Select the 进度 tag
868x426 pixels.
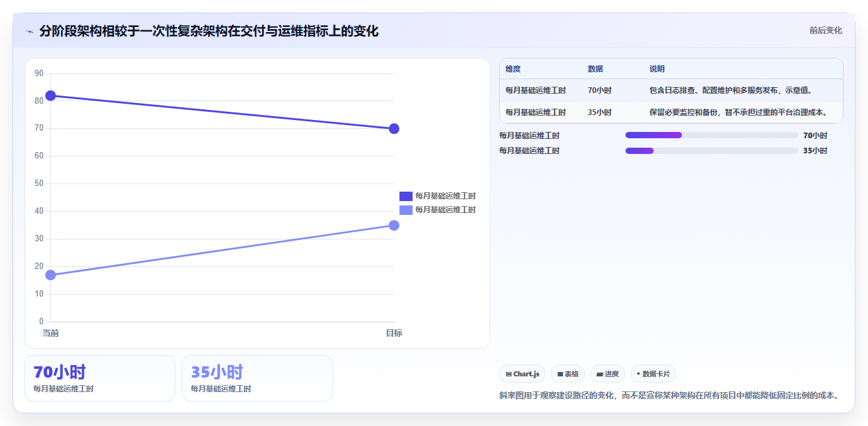pyautogui.click(x=608, y=374)
